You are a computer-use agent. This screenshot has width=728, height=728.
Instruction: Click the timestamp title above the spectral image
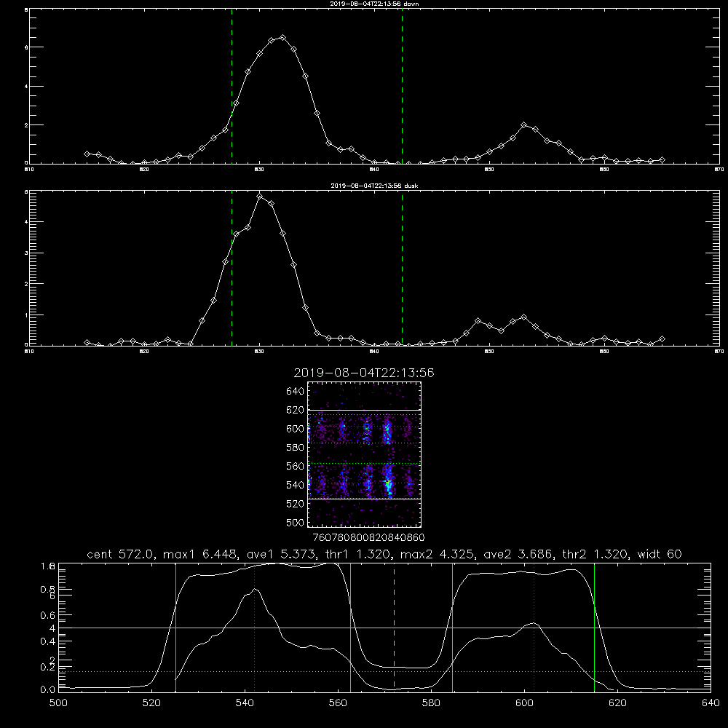point(364,373)
